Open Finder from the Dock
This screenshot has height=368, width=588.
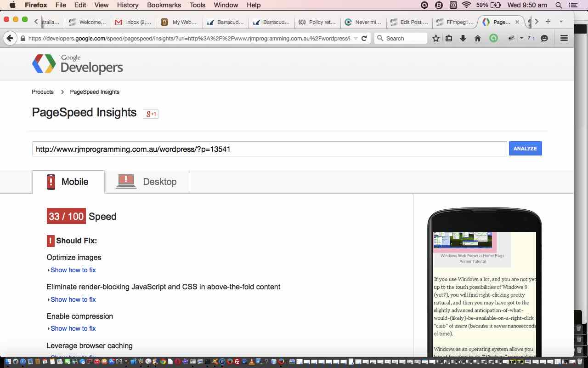point(8,362)
